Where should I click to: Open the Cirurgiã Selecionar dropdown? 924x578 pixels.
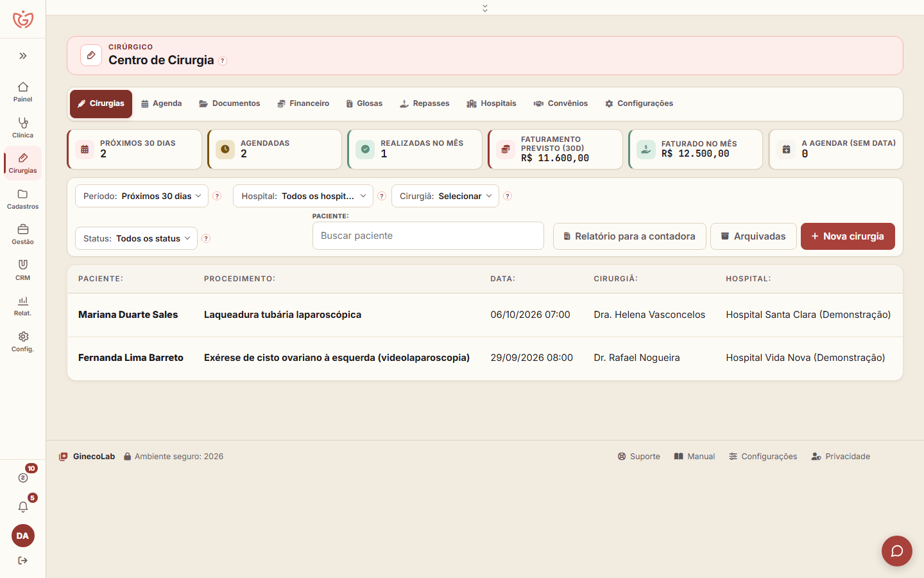(445, 196)
